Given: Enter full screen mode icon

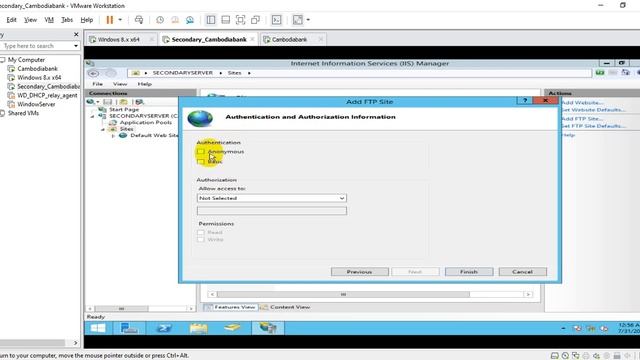Looking at the screenshot, I should pyautogui.click(x=240, y=20).
